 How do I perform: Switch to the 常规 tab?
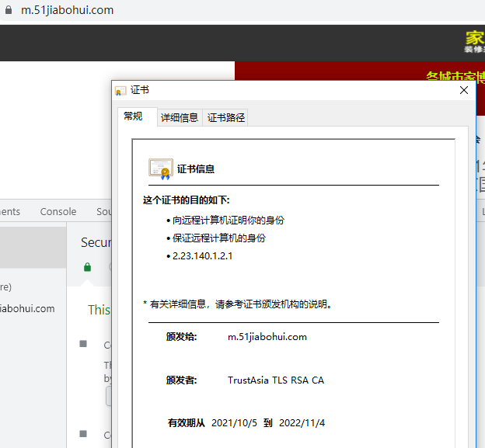click(x=133, y=116)
